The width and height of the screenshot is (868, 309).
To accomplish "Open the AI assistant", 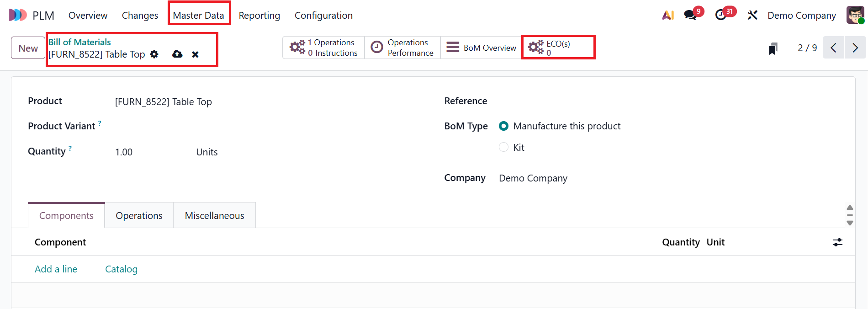I will click(667, 15).
